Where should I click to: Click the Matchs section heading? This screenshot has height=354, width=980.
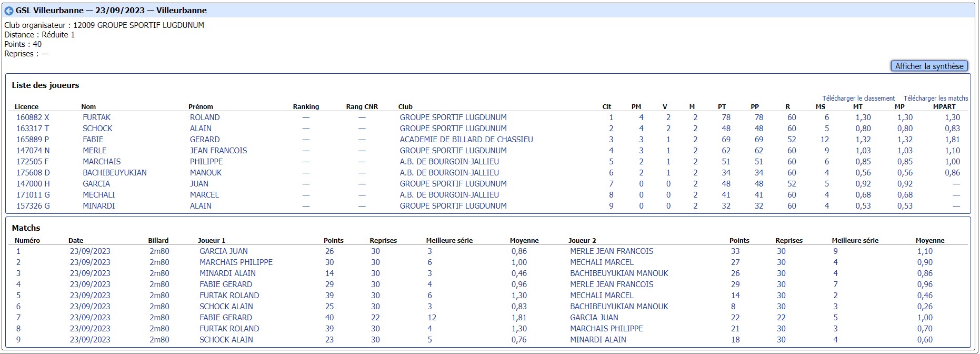click(x=26, y=228)
